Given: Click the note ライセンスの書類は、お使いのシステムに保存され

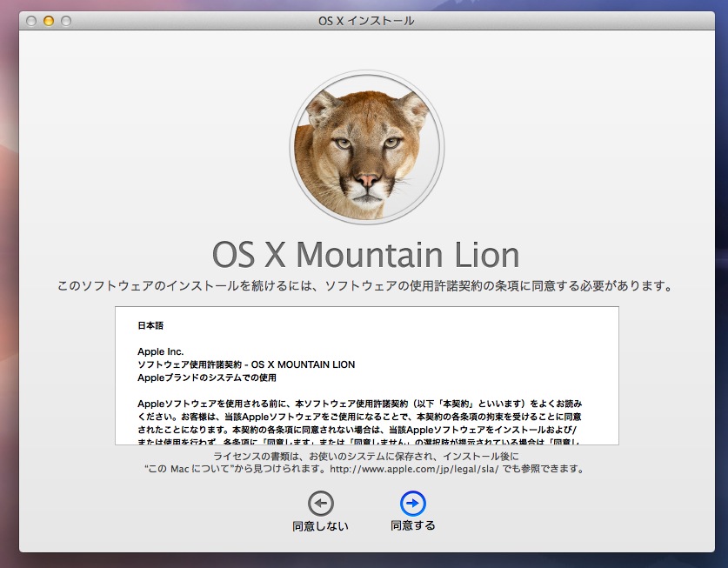Looking at the screenshot, I should coord(366,456).
